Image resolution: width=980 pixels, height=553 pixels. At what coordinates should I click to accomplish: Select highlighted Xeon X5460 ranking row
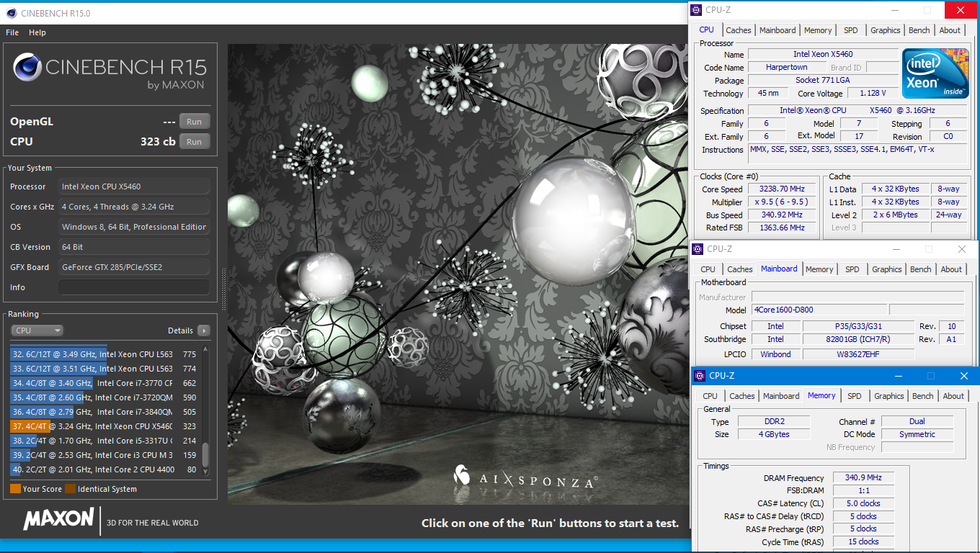(104, 426)
